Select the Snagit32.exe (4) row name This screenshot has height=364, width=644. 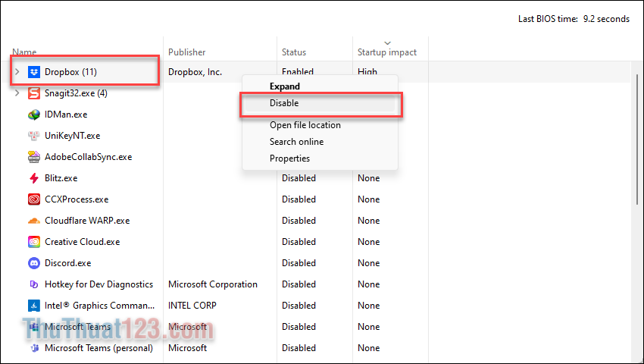(76, 93)
